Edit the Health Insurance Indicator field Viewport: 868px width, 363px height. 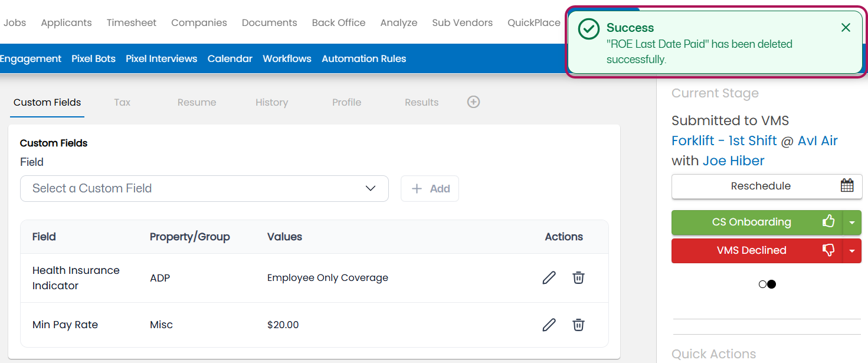549,277
